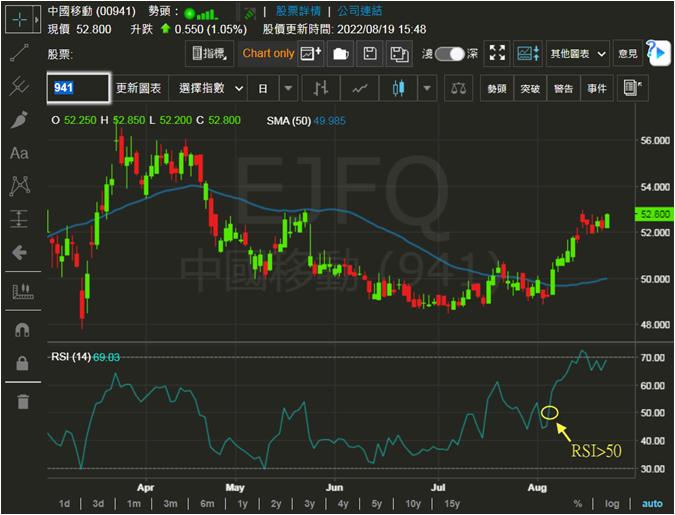
Task: Click the momentum chart icon beside signal bars
Action: pyautogui.click(x=250, y=13)
